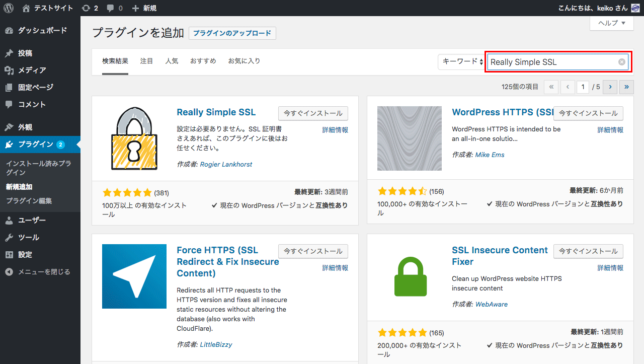Viewport: 644px width, 364px height.
Task: Expand the ヘルプ help panel
Action: coord(611,23)
